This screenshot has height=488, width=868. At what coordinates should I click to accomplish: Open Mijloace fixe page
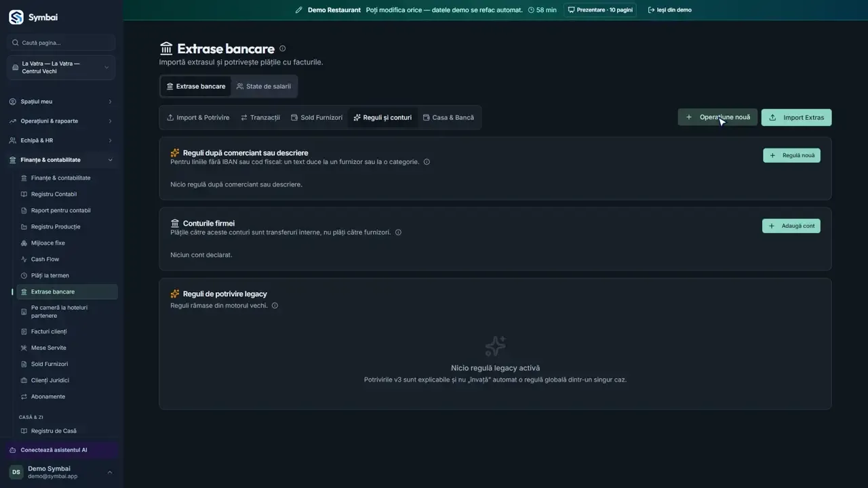pyautogui.click(x=67, y=243)
